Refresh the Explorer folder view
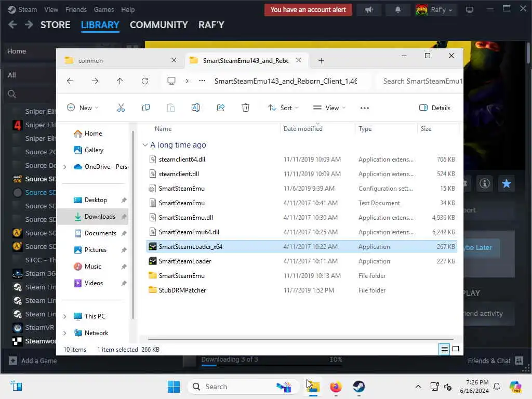Viewport: 532px width, 399px height. [x=145, y=81]
